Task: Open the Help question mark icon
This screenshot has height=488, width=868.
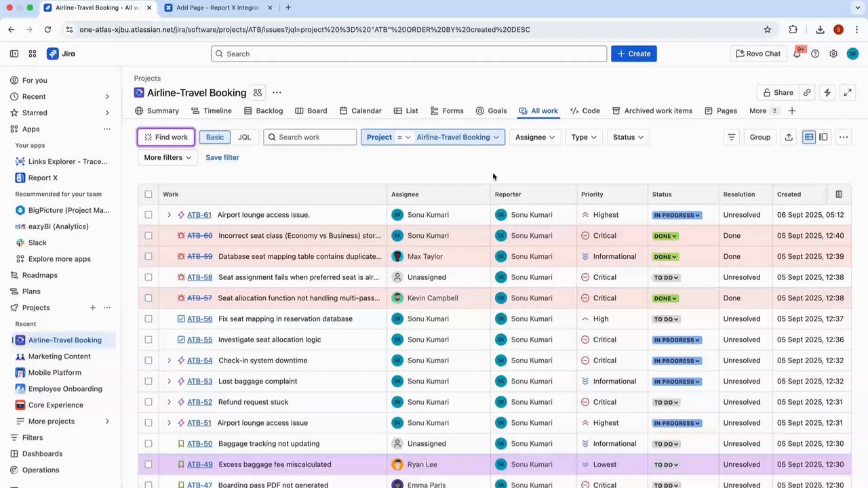Action: click(815, 54)
